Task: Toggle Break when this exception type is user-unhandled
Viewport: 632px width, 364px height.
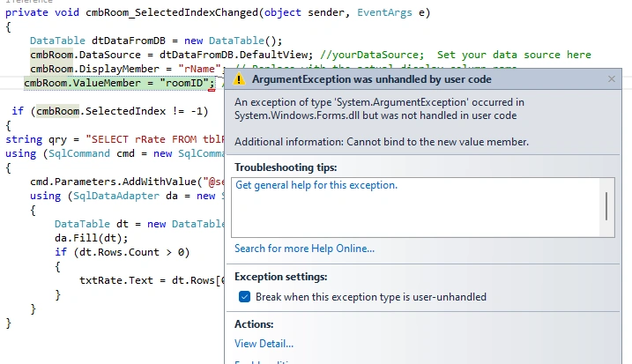Action: [244, 297]
